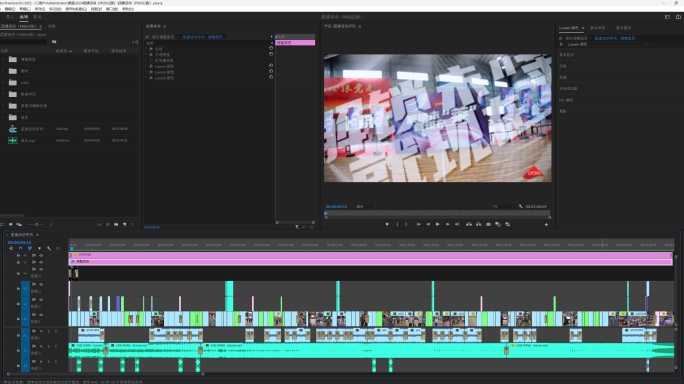Toggle visibility eye for 视频 2 track

[x=41, y=300]
